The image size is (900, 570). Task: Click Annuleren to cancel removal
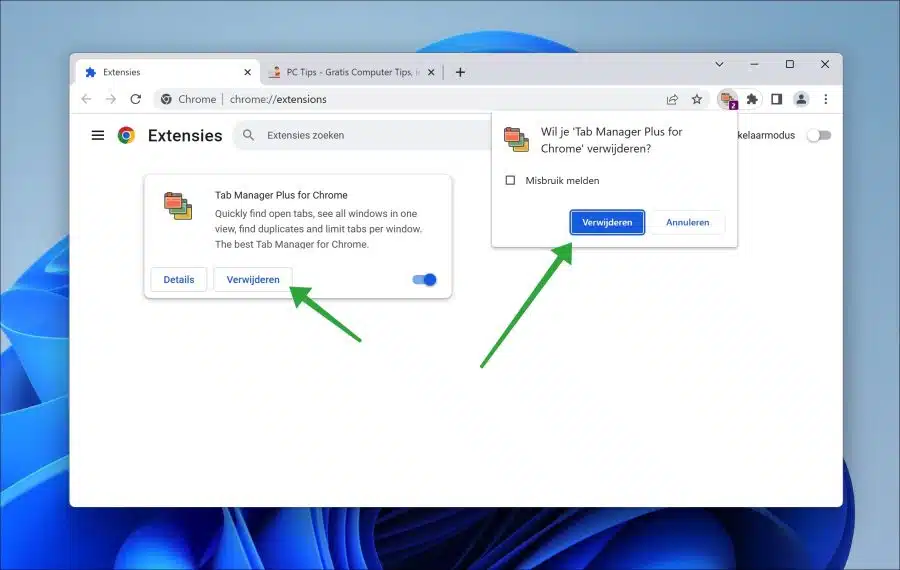tap(687, 222)
